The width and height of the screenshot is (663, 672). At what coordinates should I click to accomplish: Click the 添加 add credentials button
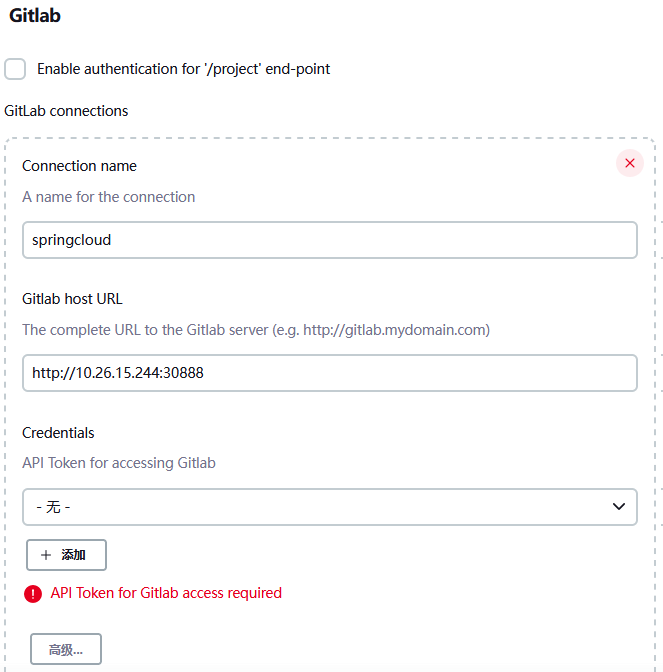[x=66, y=555]
